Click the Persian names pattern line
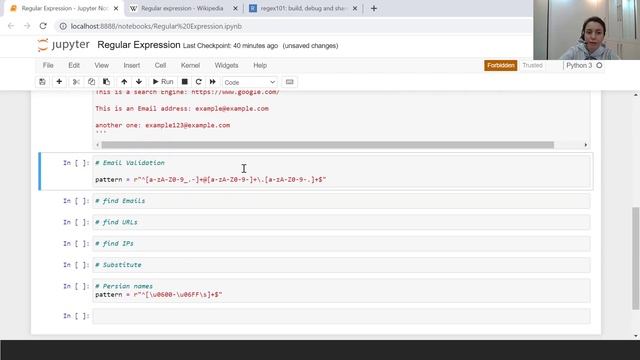 click(x=159, y=295)
